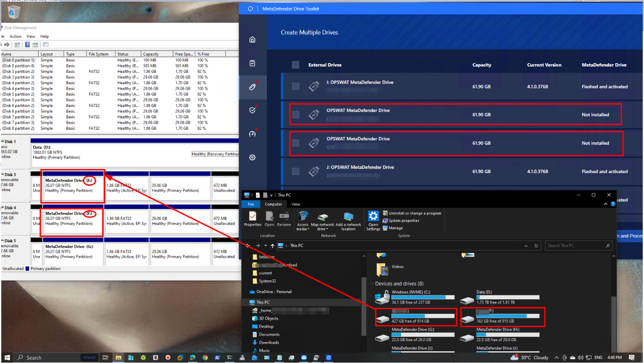
Task: Open File Explorer from the taskbar
Action: tap(118, 358)
